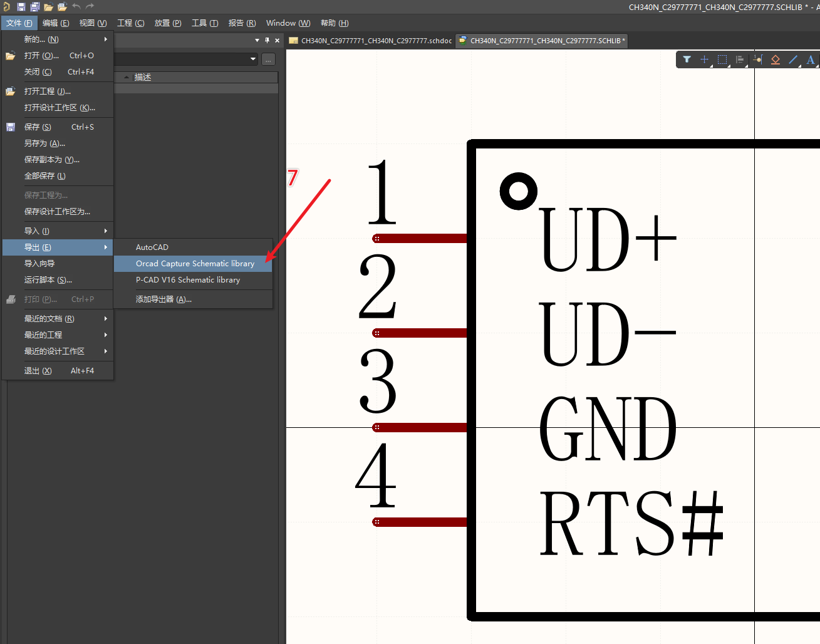Screen dimensions: 820x644
Task: Select pin 1 on the component symbol
Action: coord(420,238)
